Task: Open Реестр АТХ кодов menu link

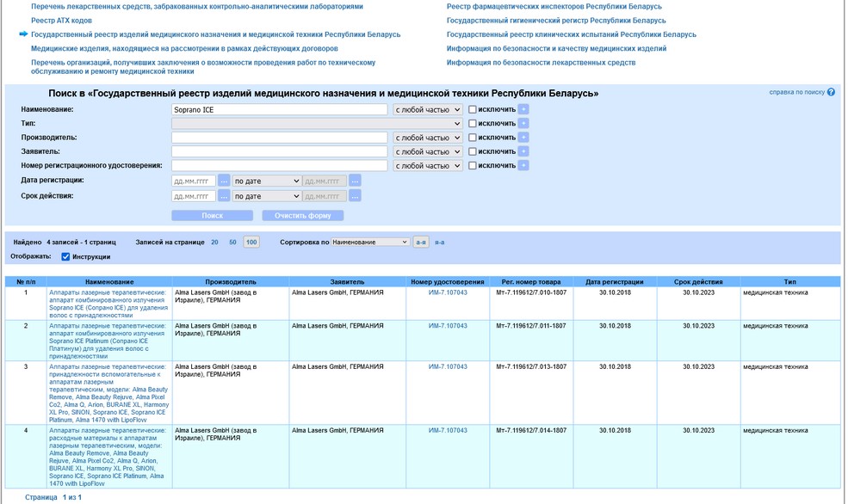Action: [61, 21]
